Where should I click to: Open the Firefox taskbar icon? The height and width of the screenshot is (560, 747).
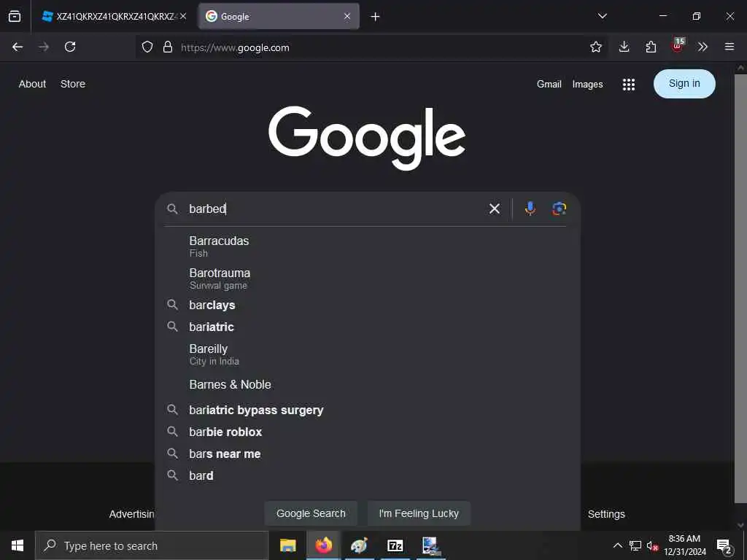(323, 545)
